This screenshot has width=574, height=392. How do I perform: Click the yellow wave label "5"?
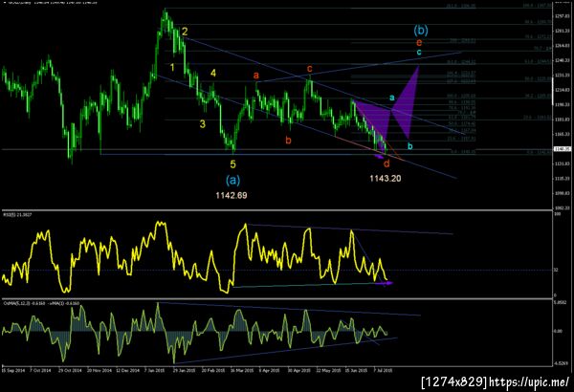point(232,164)
